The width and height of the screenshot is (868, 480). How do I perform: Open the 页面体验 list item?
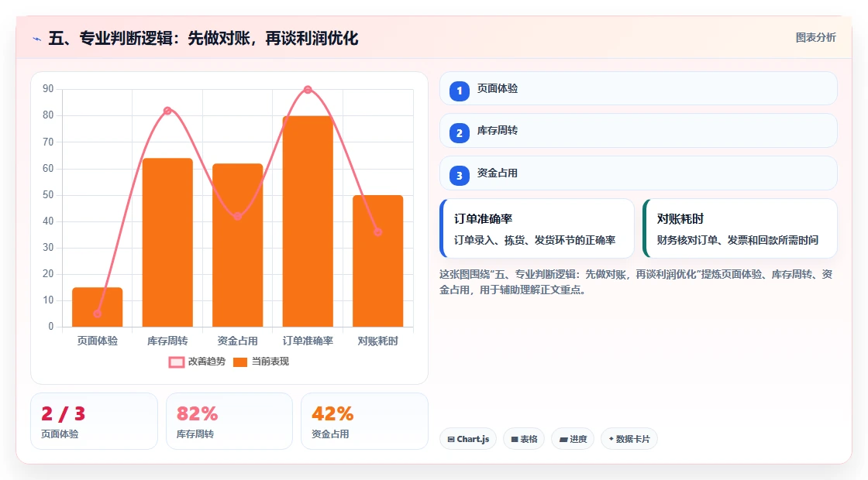pos(639,88)
